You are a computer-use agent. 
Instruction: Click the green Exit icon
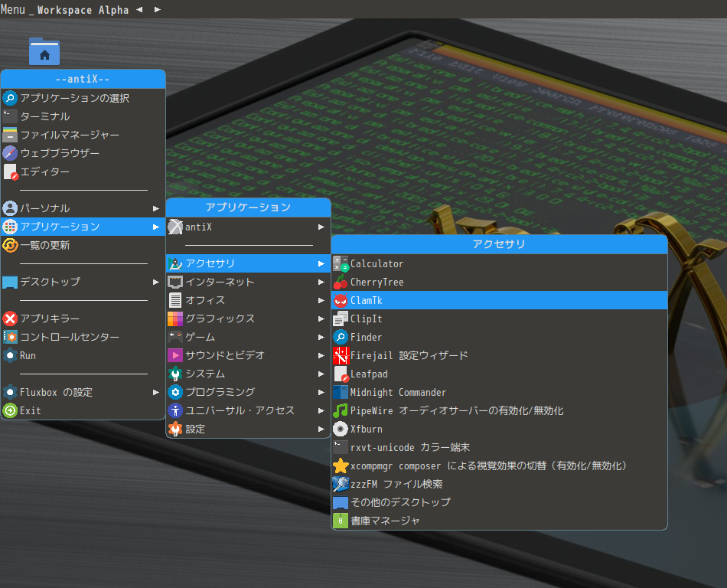point(10,410)
